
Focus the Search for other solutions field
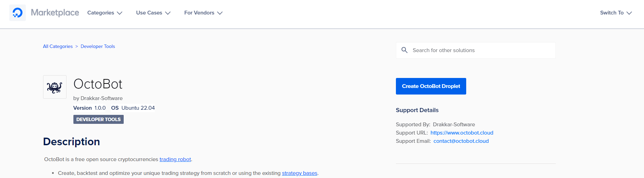coord(476,50)
